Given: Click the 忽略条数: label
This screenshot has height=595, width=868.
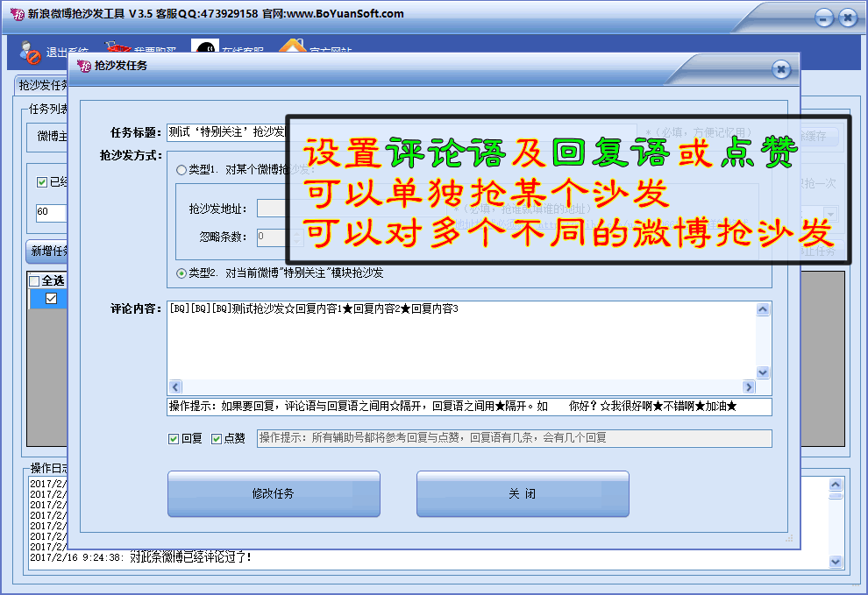Looking at the screenshot, I should point(223,237).
